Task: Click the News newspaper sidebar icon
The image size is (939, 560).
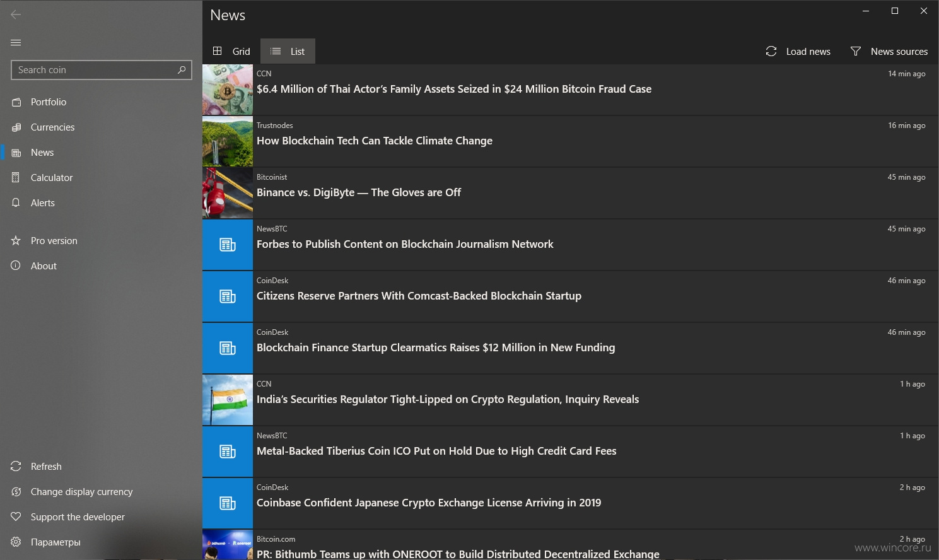Action: [x=16, y=153]
